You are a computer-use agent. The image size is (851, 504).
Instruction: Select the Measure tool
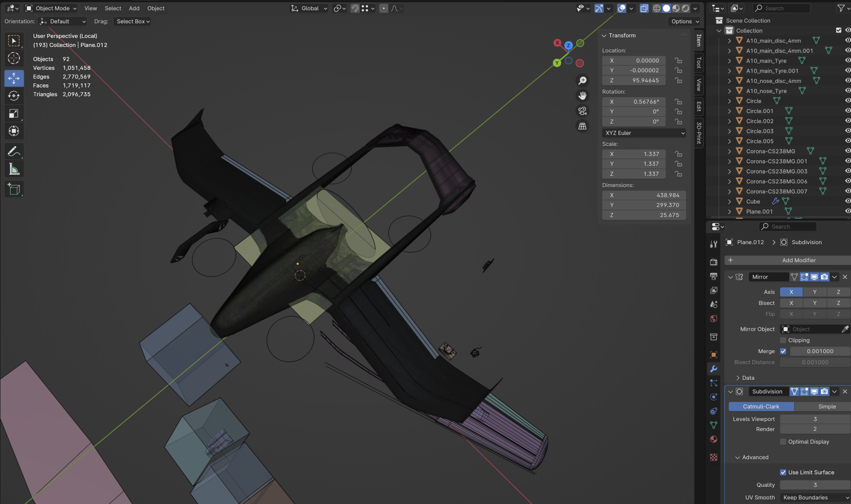[14, 169]
